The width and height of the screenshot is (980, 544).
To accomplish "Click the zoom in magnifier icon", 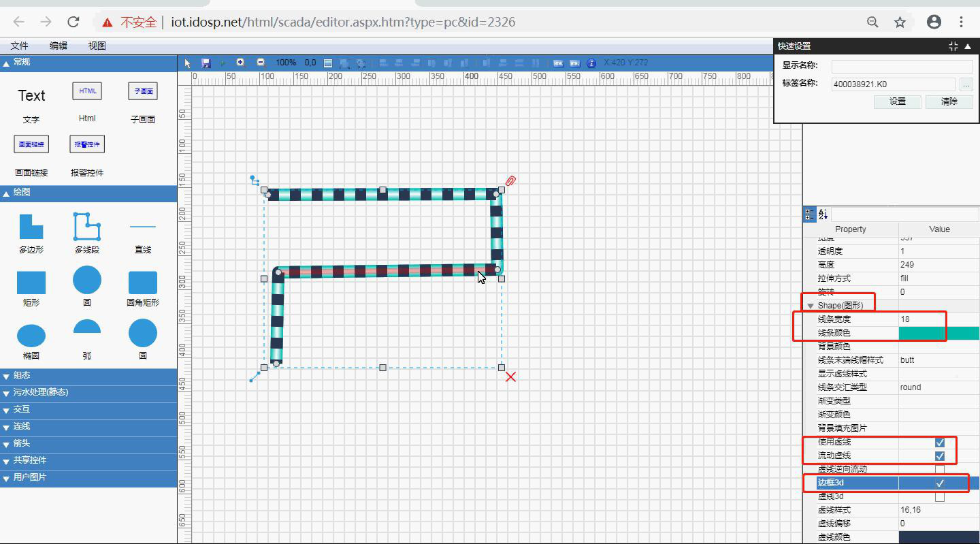I will [240, 63].
